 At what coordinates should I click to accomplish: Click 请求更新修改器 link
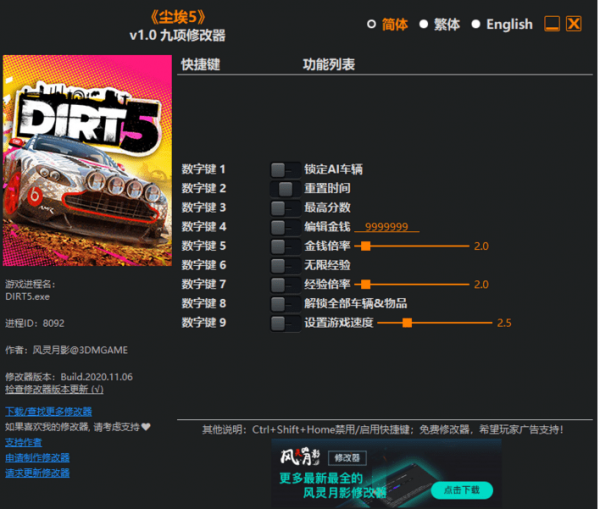[37, 473]
